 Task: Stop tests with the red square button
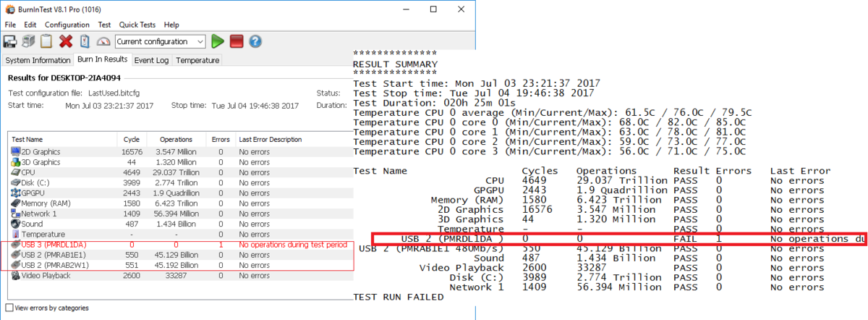point(237,42)
